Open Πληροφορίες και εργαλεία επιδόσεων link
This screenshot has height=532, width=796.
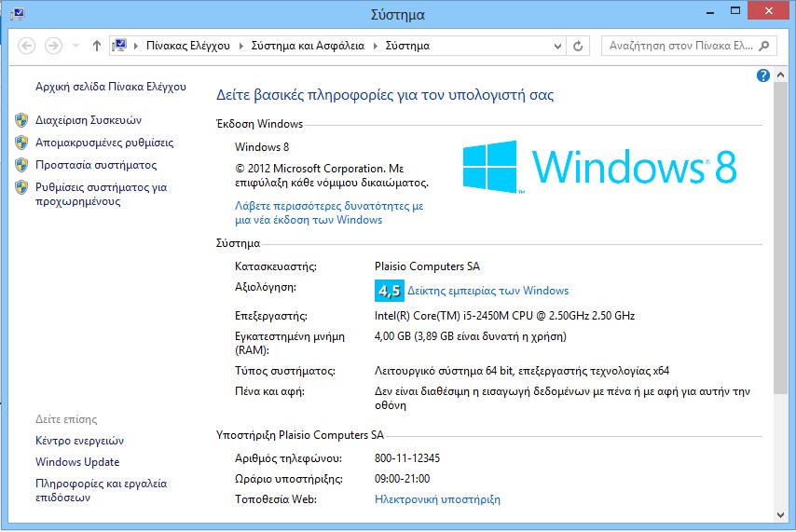(101, 490)
